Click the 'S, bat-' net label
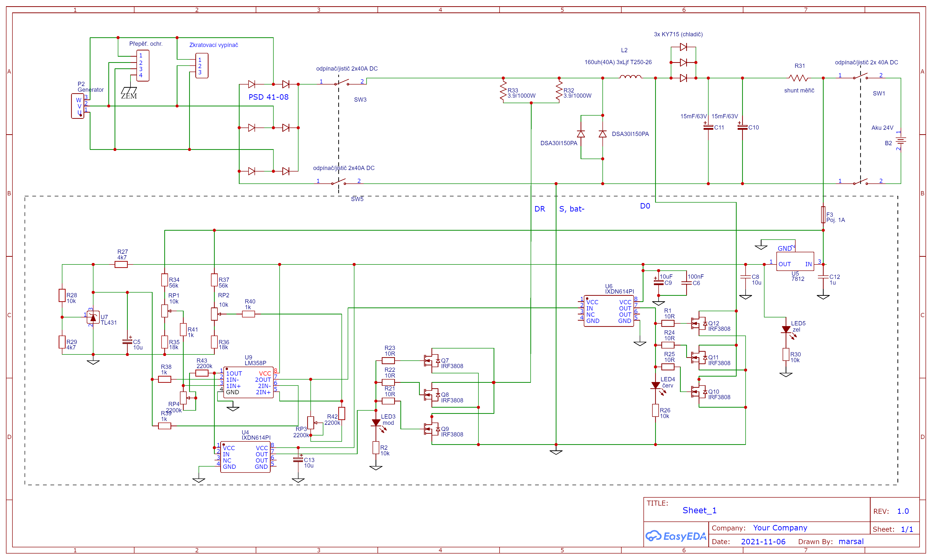Image resolution: width=932 pixels, height=560 pixels. (x=572, y=209)
